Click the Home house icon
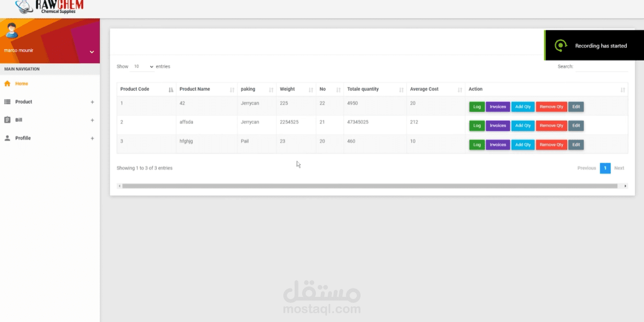644x322 pixels. click(x=7, y=84)
